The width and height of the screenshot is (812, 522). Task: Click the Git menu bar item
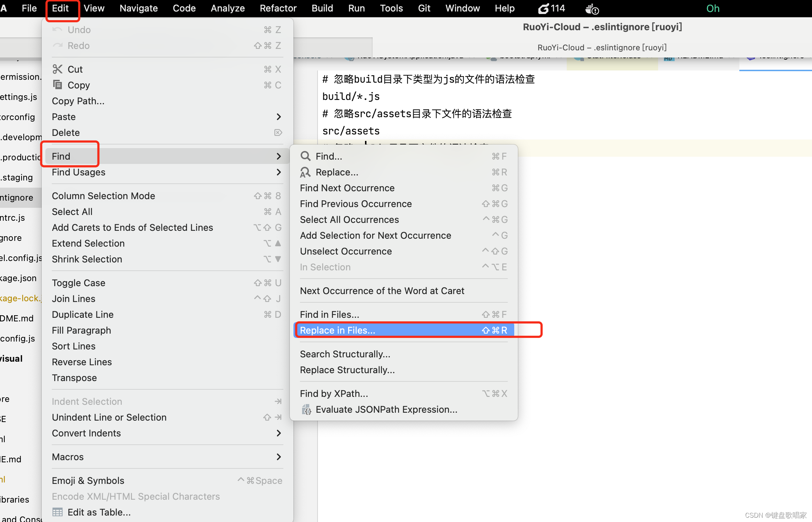(x=425, y=8)
